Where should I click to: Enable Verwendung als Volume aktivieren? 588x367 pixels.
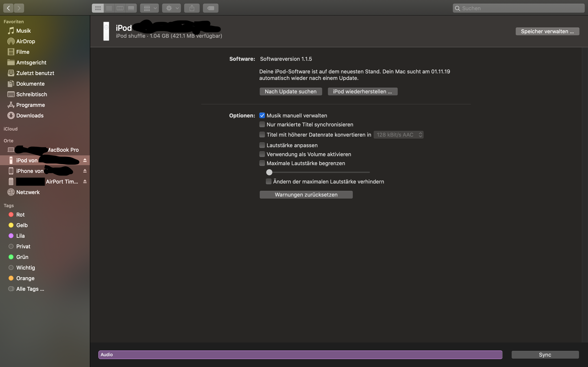(262, 154)
